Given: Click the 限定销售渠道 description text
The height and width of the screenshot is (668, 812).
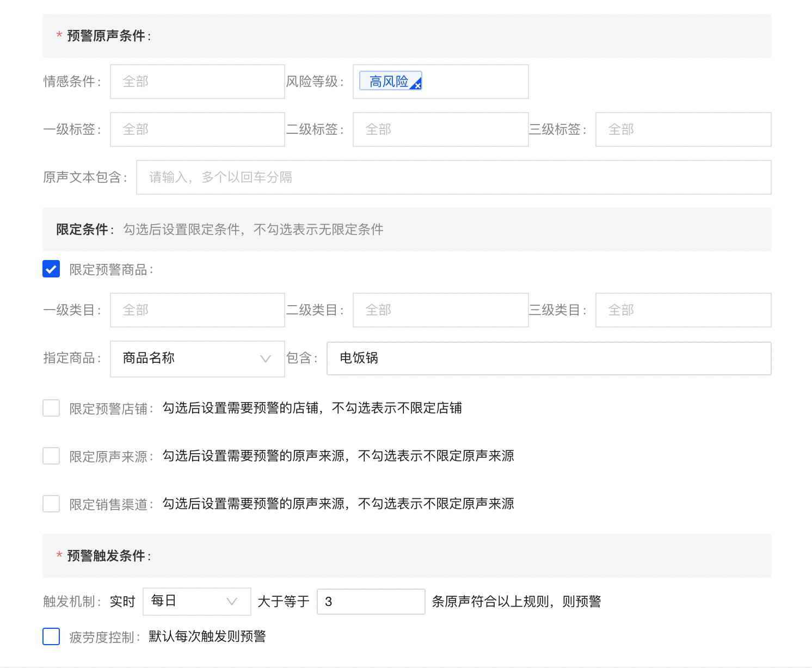Looking at the screenshot, I should coord(339,504).
